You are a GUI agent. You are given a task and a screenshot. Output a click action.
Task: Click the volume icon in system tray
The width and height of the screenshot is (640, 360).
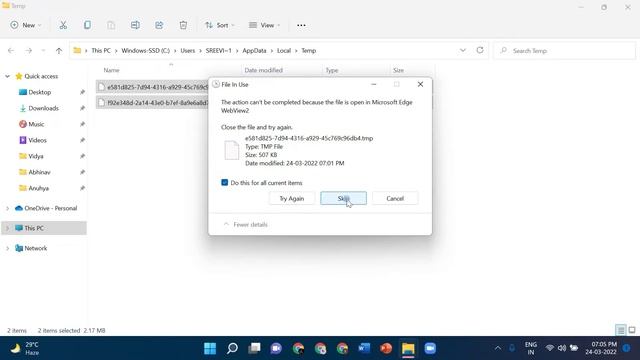coord(562,348)
